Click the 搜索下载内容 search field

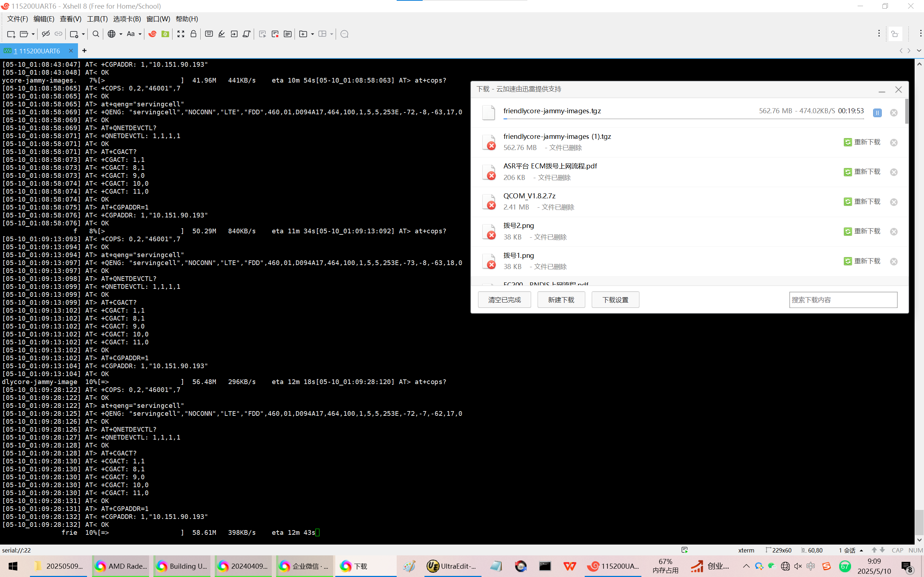pos(843,300)
